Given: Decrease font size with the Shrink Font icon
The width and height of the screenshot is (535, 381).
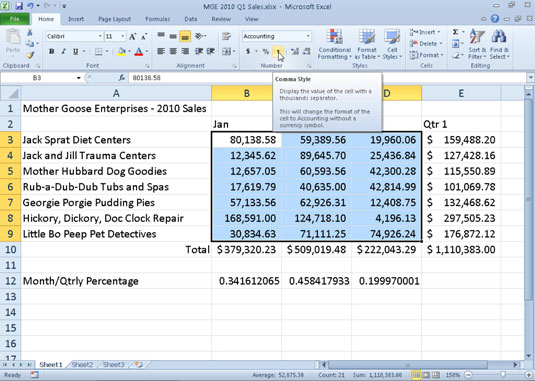Looking at the screenshot, I should coord(144,36).
